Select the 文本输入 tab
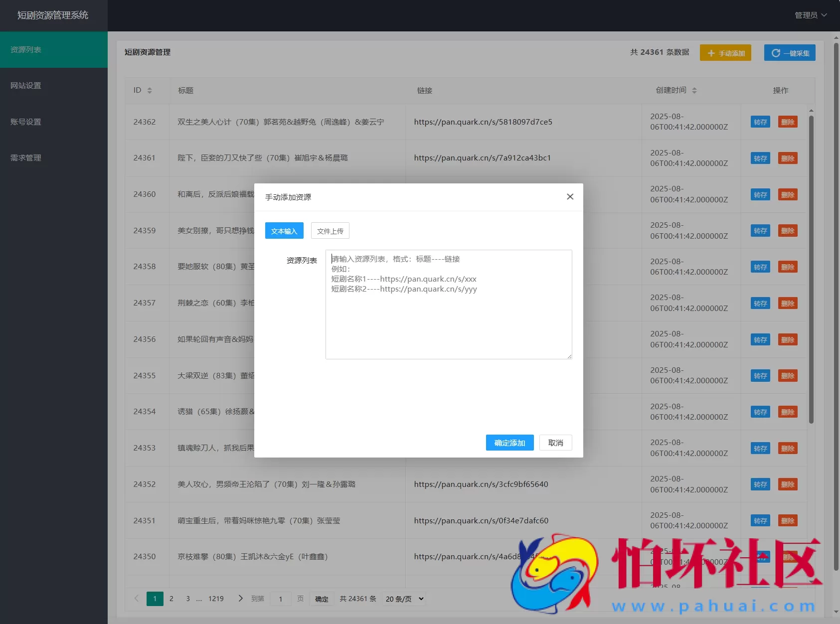 coord(284,231)
